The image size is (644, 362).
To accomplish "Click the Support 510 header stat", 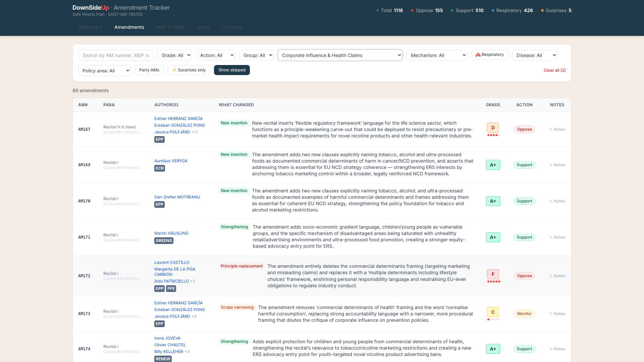I will pos(467,10).
